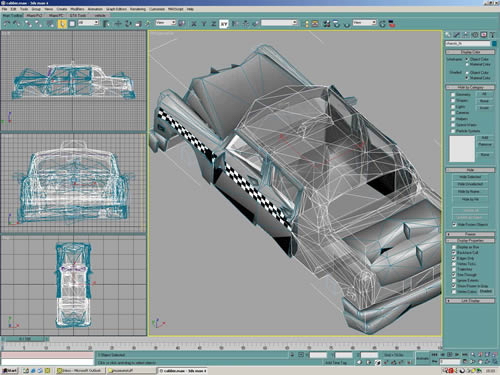
Task: Select the highlighted Select Object arrow tool
Action: (x=62, y=24)
